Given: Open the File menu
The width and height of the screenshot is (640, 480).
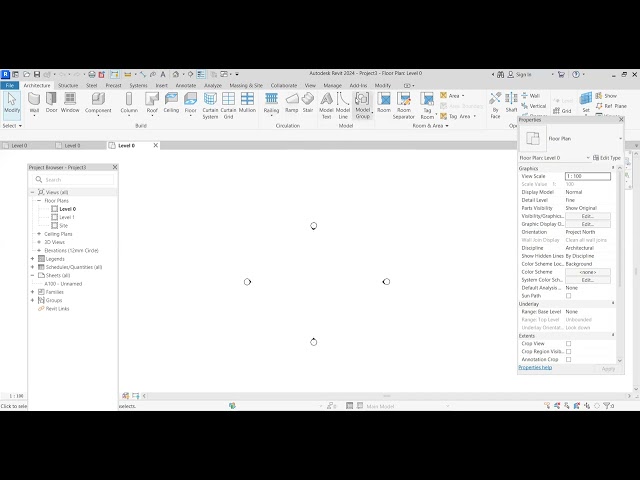Looking at the screenshot, I should pyautogui.click(x=10, y=85).
